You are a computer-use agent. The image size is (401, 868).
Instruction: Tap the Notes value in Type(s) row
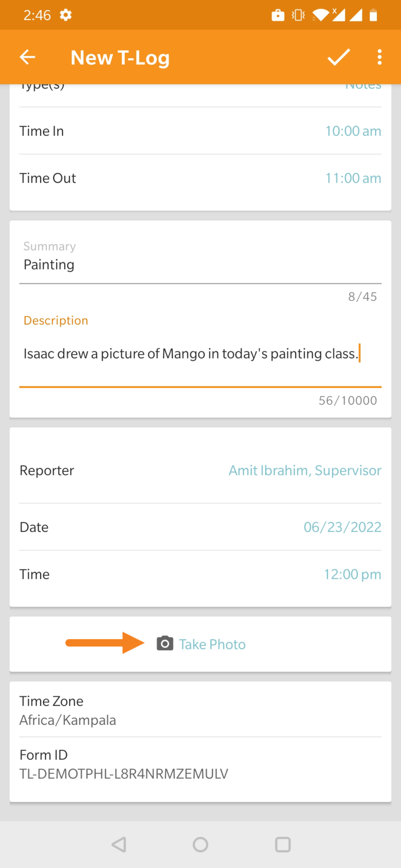[x=363, y=86]
